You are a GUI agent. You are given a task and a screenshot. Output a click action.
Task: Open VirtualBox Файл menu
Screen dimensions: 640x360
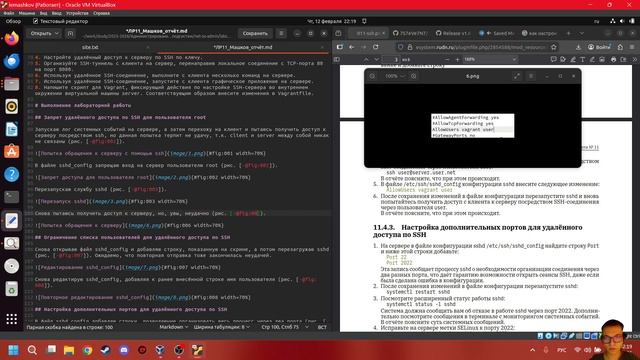[9, 13]
